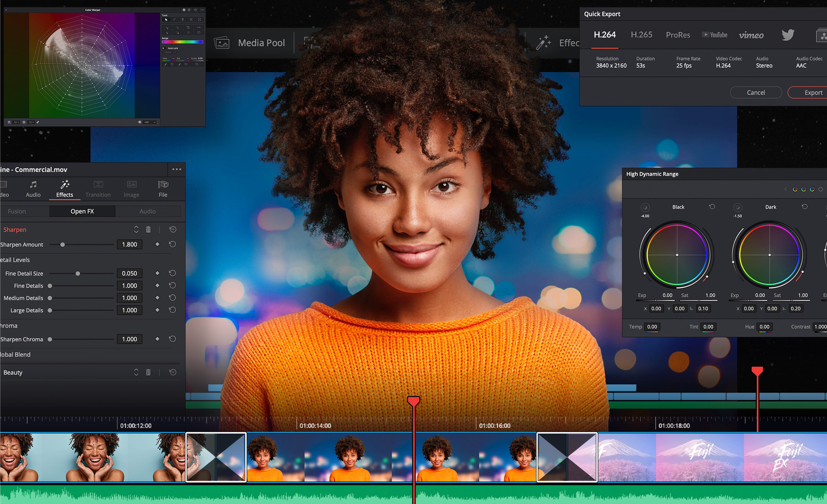Open the File tab in the inspector

[x=163, y=189]
